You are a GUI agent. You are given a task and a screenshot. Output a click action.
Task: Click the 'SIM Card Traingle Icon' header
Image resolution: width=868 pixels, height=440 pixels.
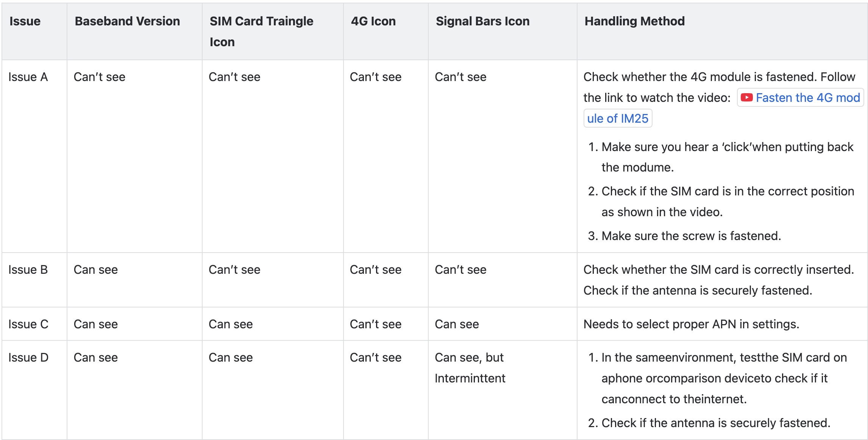coord(261,31)
